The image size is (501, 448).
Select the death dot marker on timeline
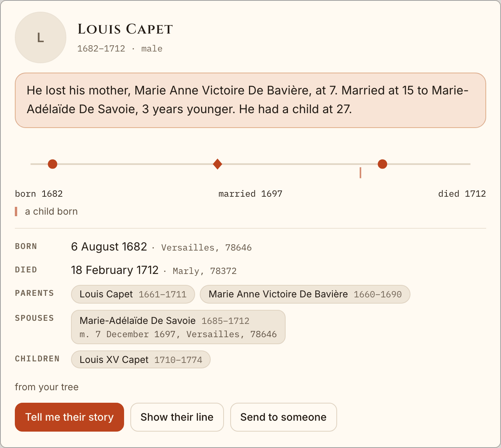pyautogui.click(x=382, y=164)
